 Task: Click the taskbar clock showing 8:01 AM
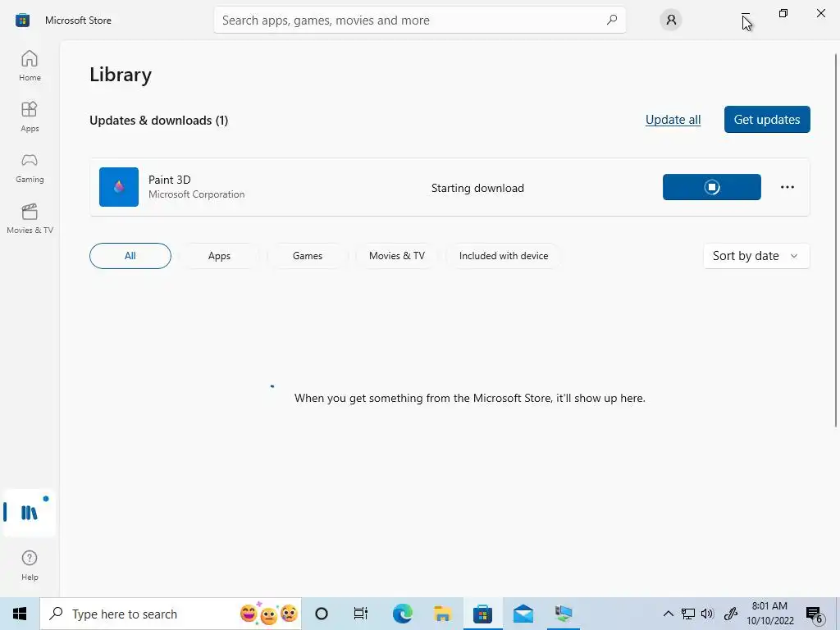click(769, 614)
